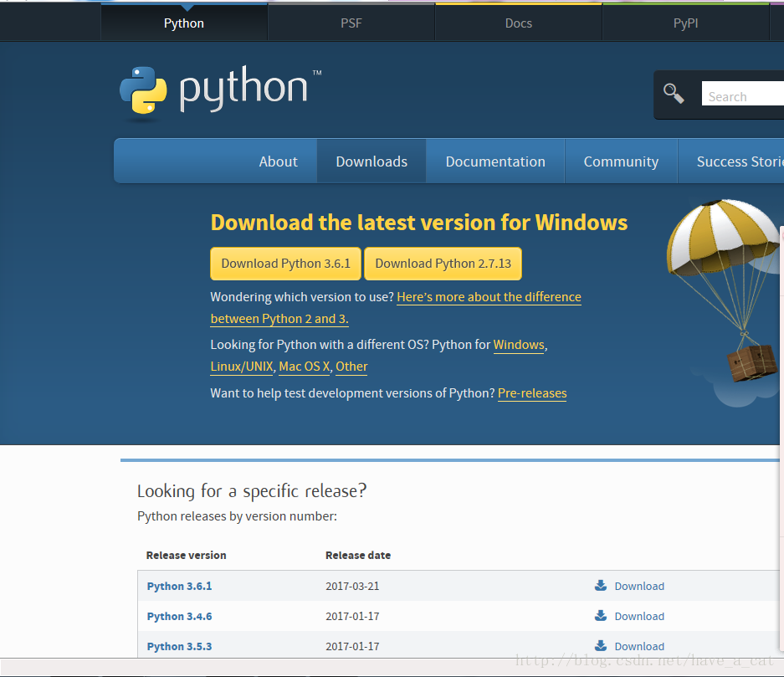
Task: Click 'Download the latest version for Windows' heading
Action: pyautogui.click(x=419, y=223)
